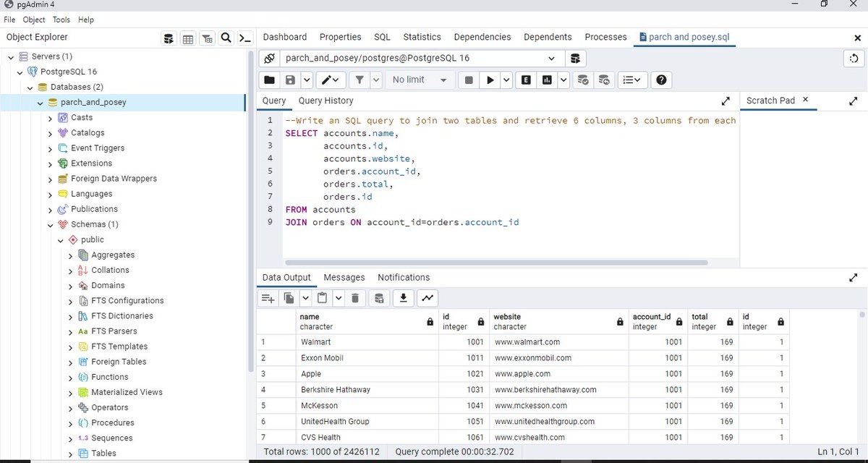Switch to the Dashboard tab
The image size is (868, 463).
coord(285,37)
